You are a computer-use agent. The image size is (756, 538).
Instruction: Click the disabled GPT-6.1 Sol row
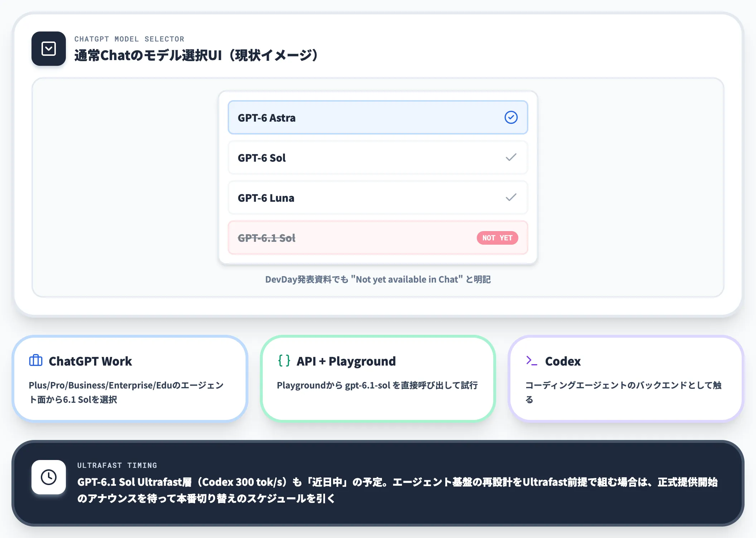(x=378, y=238)
